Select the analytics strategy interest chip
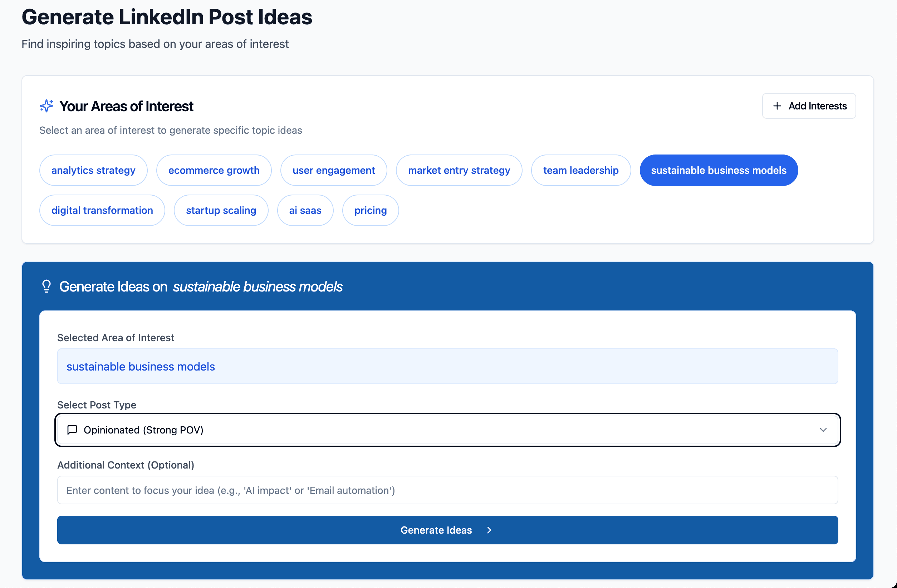This screenshot has height=588, width=897. coord(93,170)
